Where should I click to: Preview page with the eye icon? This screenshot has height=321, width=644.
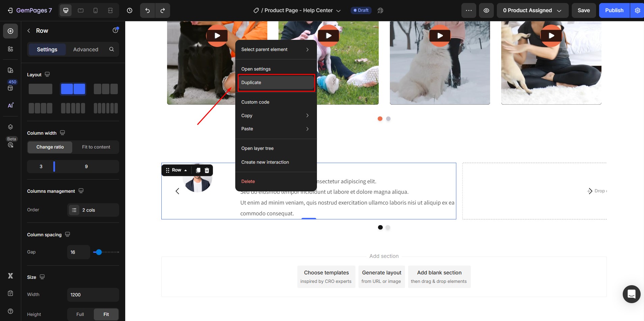(x=486, y=10)
